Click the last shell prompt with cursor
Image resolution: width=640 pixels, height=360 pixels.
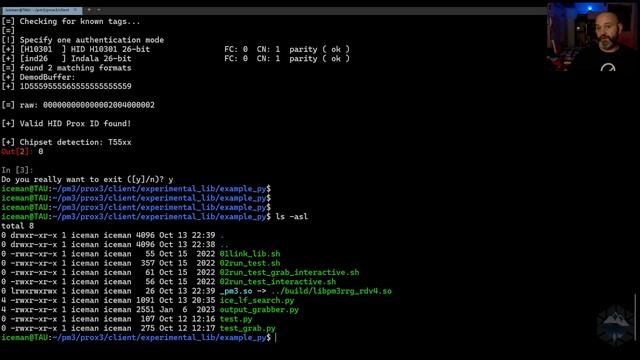pyautogui.click(x=139, y=338)
